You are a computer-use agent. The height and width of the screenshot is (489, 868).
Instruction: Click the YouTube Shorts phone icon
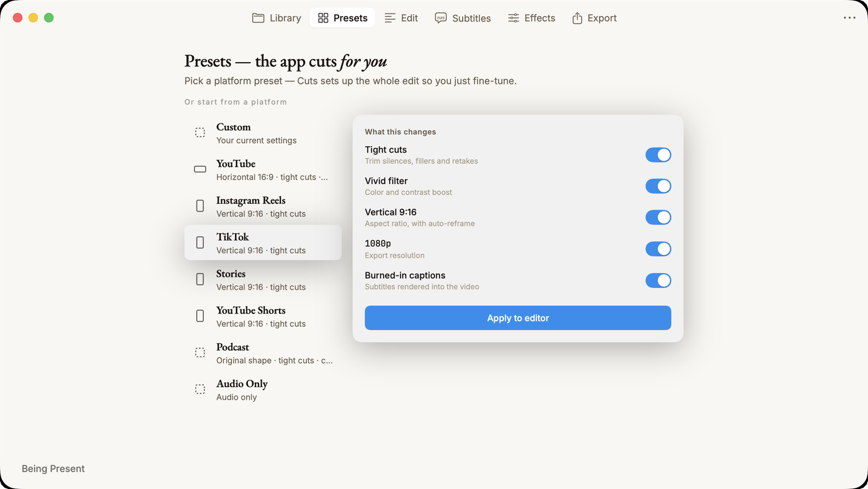200,316
